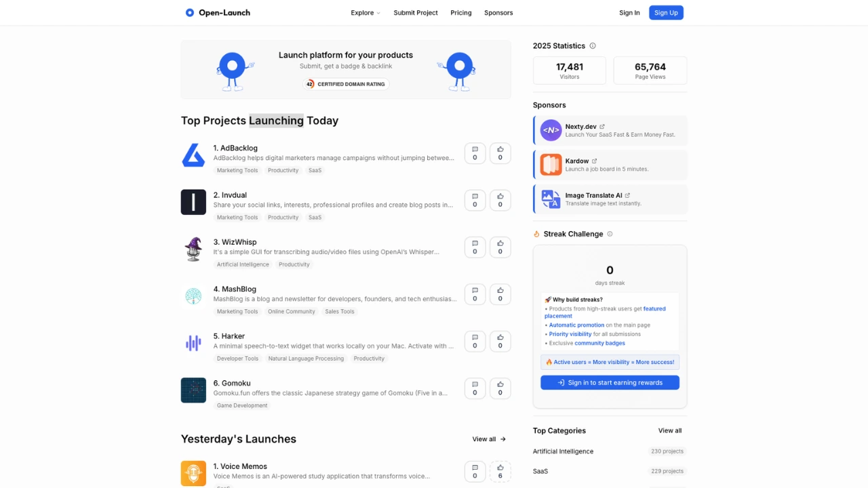Click the Sign In link

tap(629, 13)
